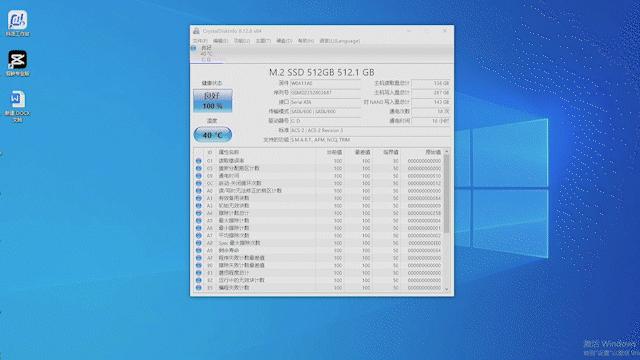This screenshot has width=640, height=360.
Task: Click the ACS-2 | ACS-2 Revision 3 standard field
Action: (x=369, y=130)
